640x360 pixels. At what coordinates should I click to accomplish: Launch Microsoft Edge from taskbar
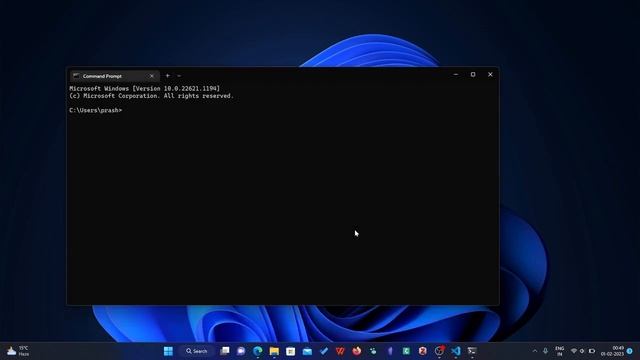click(258, 351)
